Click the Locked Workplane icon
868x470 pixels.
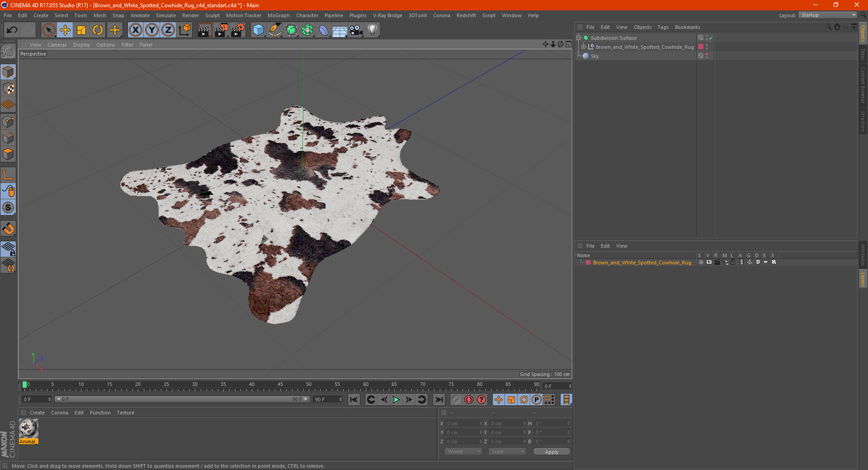pos(8,249)
